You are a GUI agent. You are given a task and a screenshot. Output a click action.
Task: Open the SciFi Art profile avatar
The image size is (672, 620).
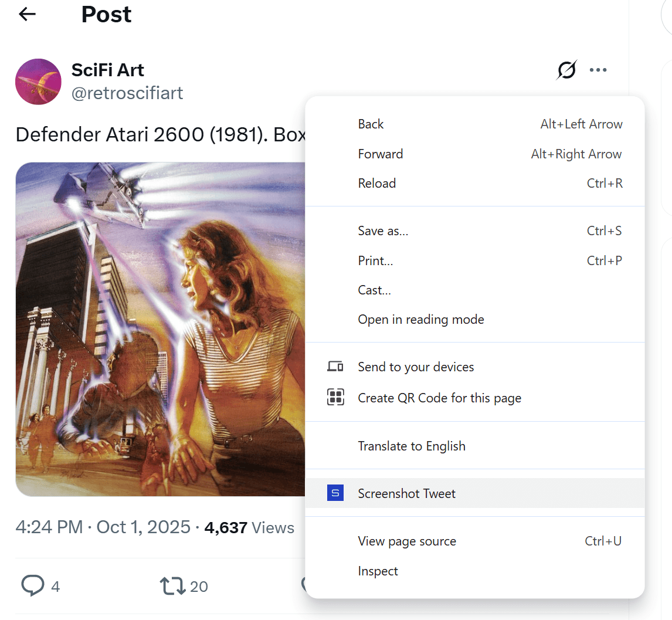click(38, 82)
